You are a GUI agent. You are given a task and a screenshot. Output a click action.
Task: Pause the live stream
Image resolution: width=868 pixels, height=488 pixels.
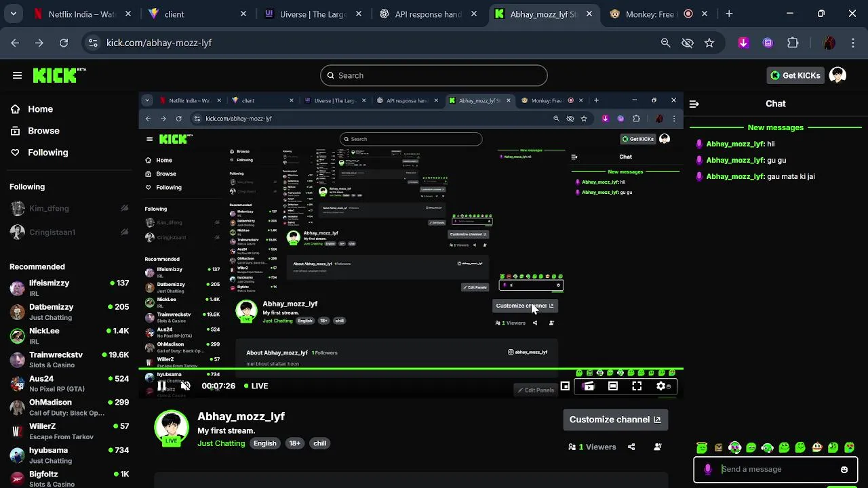point(161,386)
